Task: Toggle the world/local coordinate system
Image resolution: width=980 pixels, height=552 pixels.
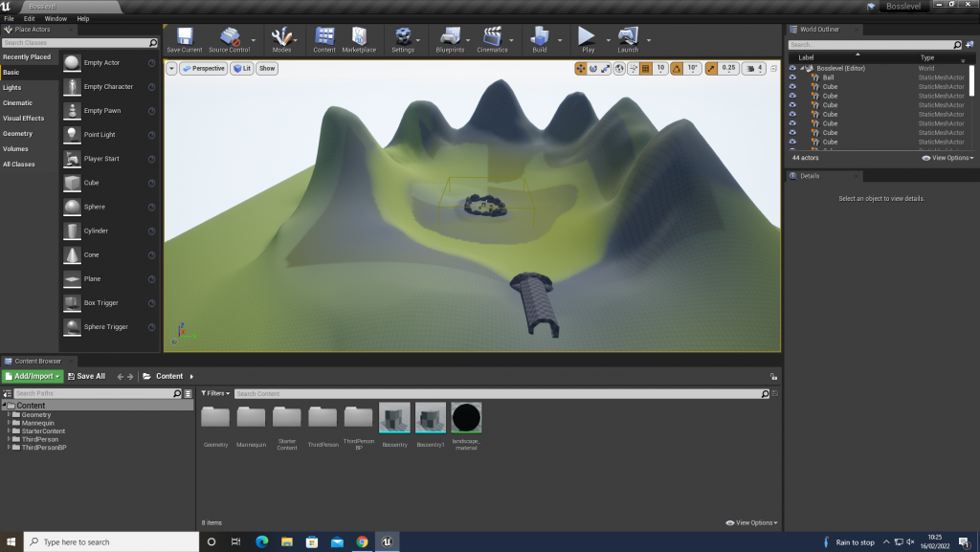Action: click(x=619, y=69)
